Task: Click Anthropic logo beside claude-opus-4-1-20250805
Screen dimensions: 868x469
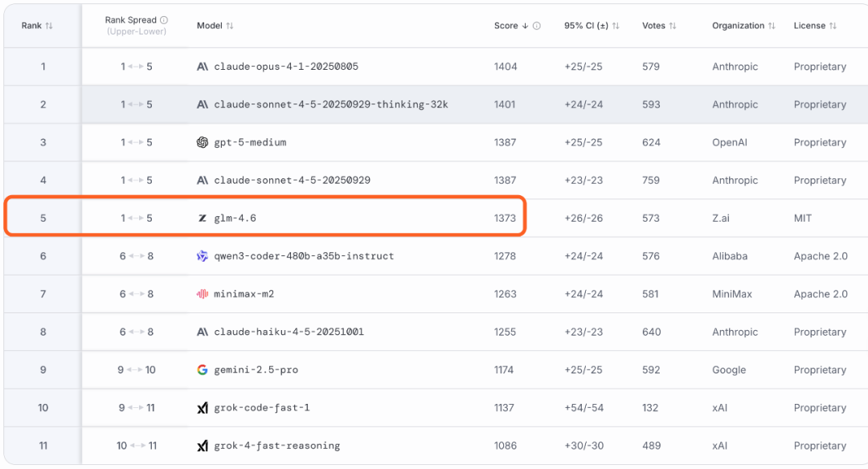Action: (x=203, y=67)
